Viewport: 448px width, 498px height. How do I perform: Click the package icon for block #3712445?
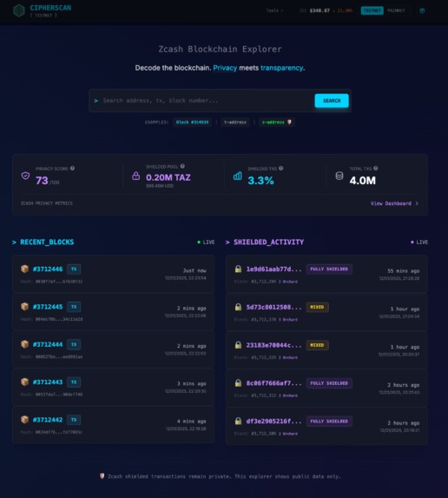coord(25,307)
